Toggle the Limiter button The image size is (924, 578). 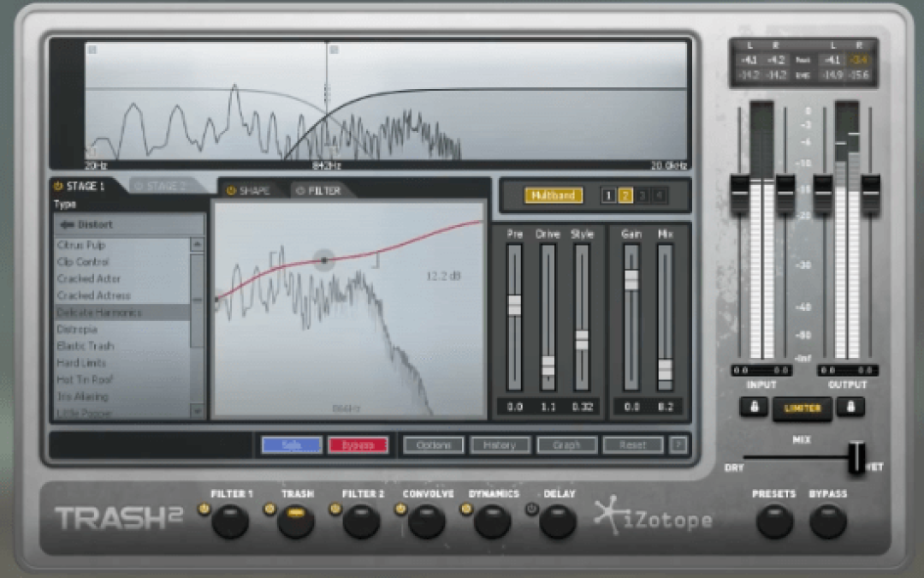point(802,408)
